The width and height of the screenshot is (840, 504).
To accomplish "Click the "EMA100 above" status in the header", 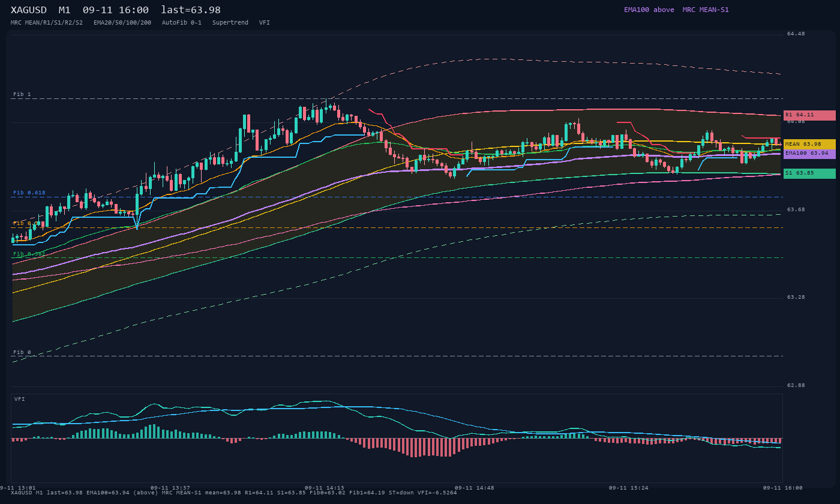I will point(649,10).
